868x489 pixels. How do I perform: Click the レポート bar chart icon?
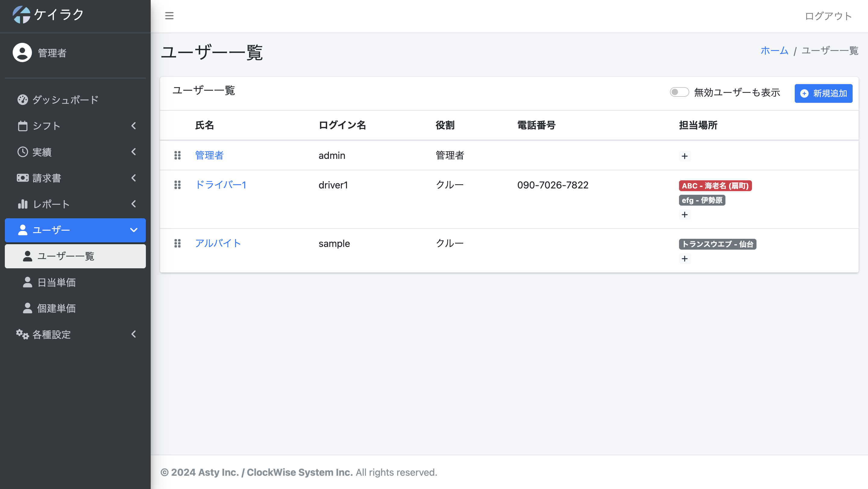pyautogui.click(x=23, y=204)
